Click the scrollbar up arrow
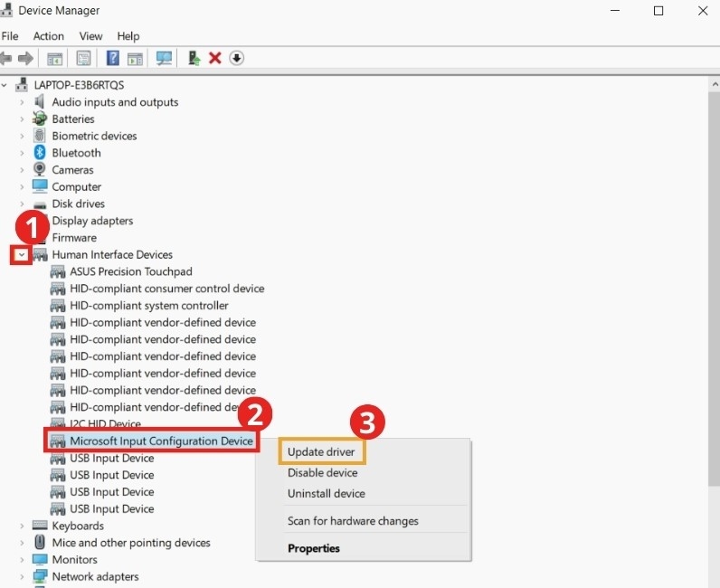The height and width of the screenshot is (588, 720). coord(715,84)
